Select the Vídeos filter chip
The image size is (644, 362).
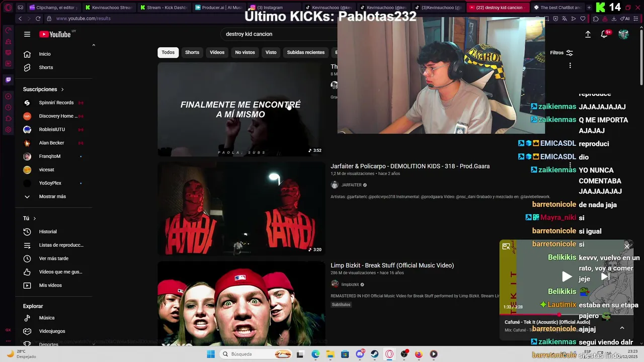[217, 52]
